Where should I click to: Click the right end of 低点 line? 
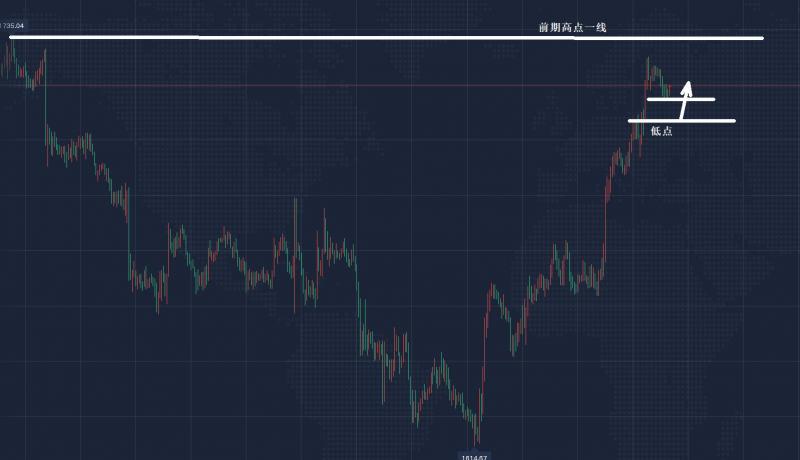tap(733, 121)
